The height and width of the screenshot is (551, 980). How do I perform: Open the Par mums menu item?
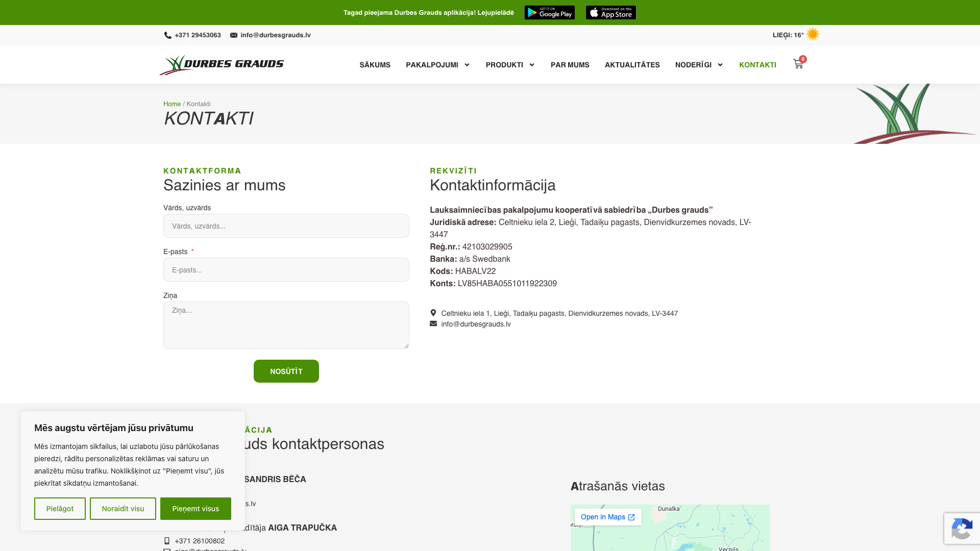570,65
